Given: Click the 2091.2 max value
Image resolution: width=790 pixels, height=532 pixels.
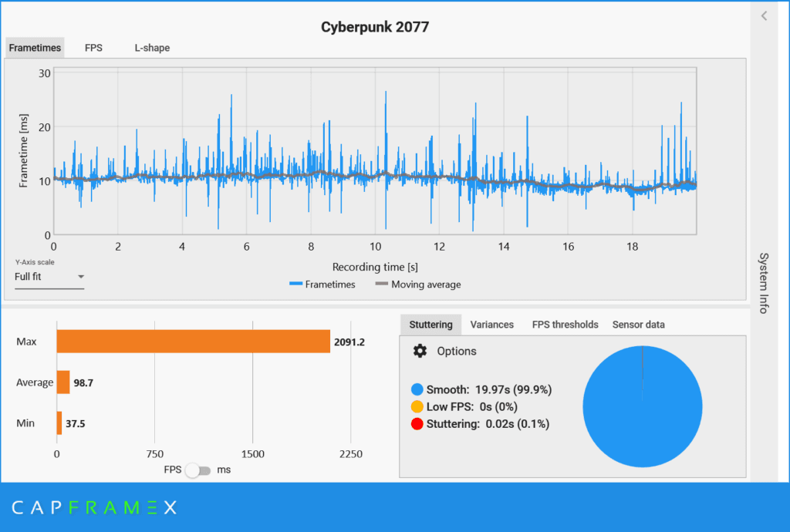Looking at the screenshot, I should pos(349,342).
